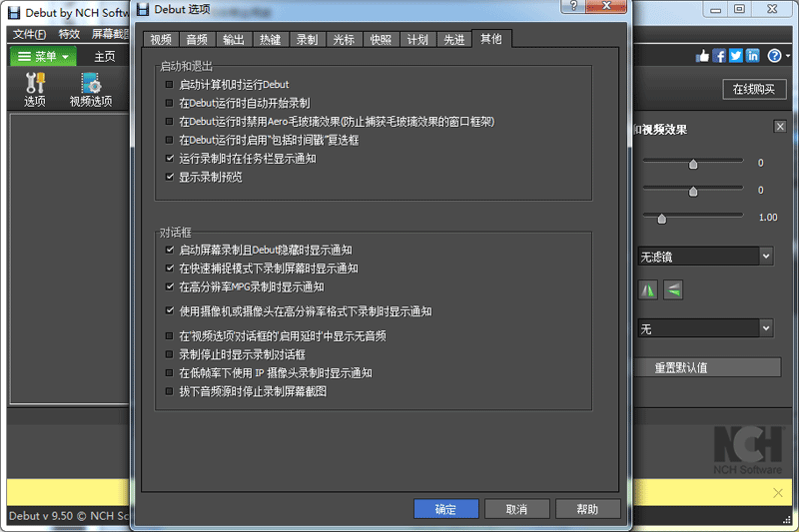
Task: Open the 无 dropdown below flip icons
Action: (705, 328)
